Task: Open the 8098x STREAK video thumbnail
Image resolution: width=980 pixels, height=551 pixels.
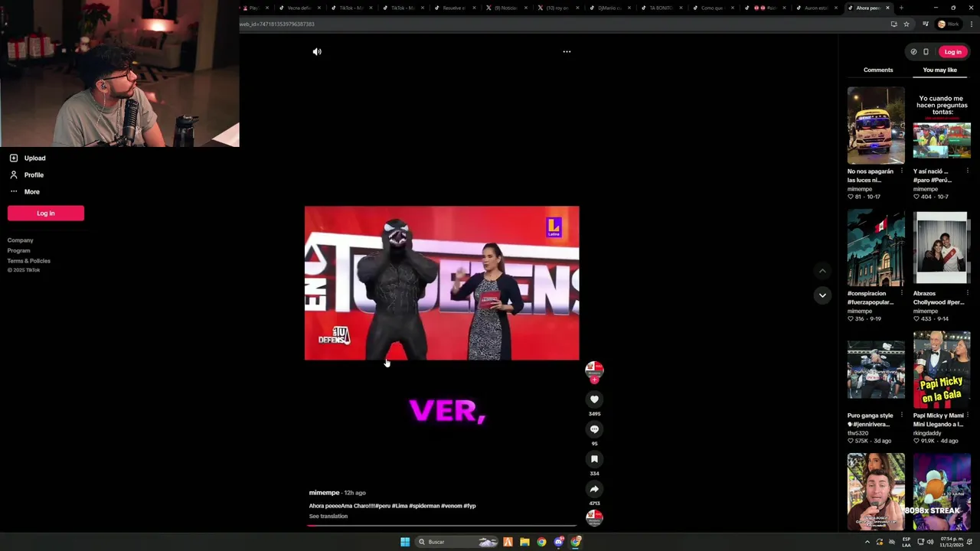Action: click(x=942, y=491)
